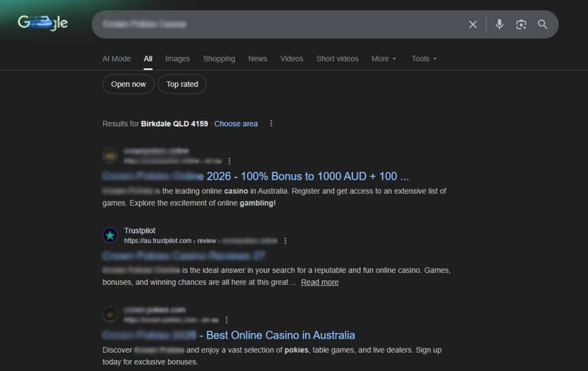Switch to the Images tab

(x=177, y=59)
